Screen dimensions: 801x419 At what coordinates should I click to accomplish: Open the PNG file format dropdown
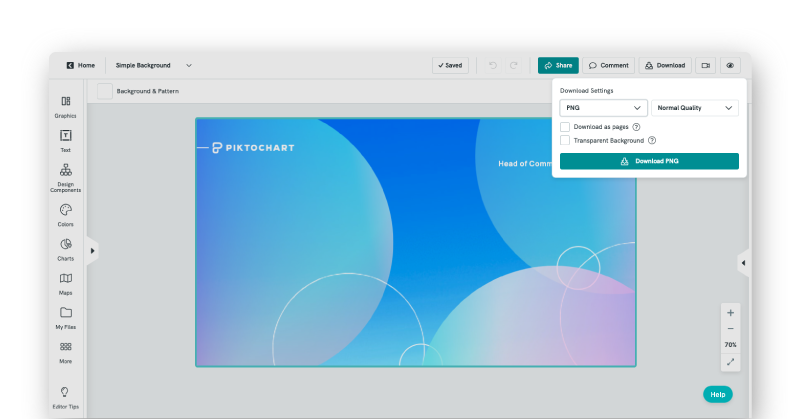tap(603, 108)
